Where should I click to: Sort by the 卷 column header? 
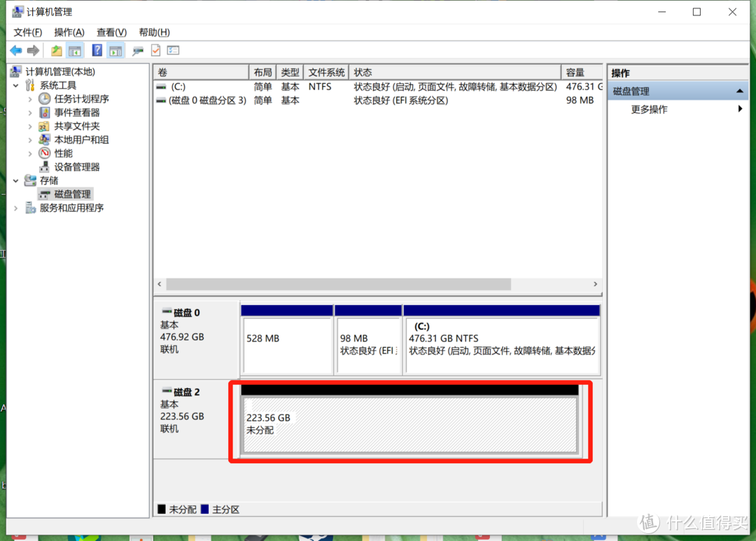pyautogui.click(x=201, y=72)
